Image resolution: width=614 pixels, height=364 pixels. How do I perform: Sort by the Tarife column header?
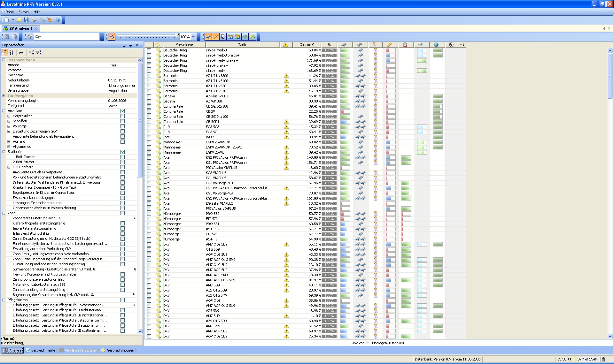tap(243, 45)
